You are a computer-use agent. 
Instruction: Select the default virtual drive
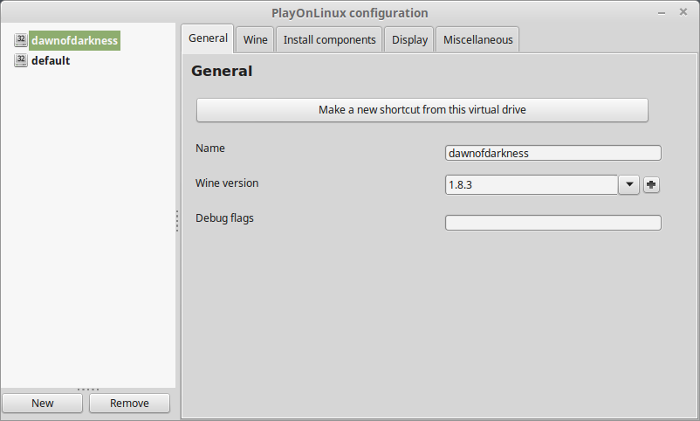(x=50, y=61)
